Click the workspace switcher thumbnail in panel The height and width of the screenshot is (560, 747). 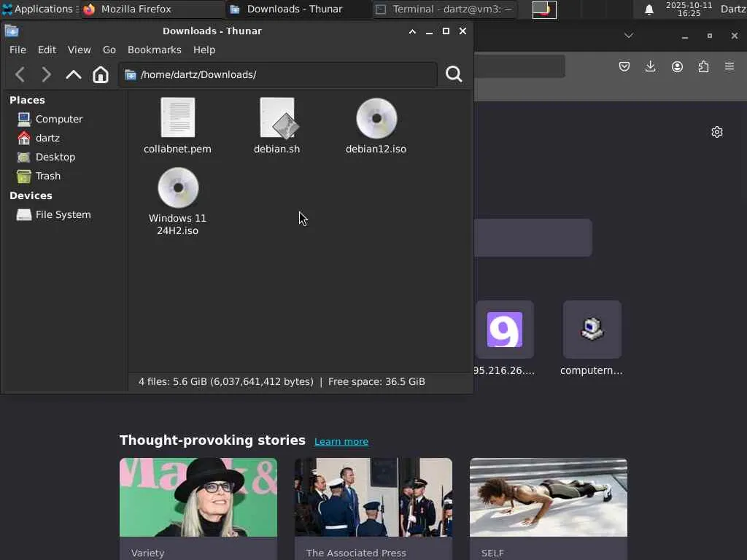coord(544,9)
